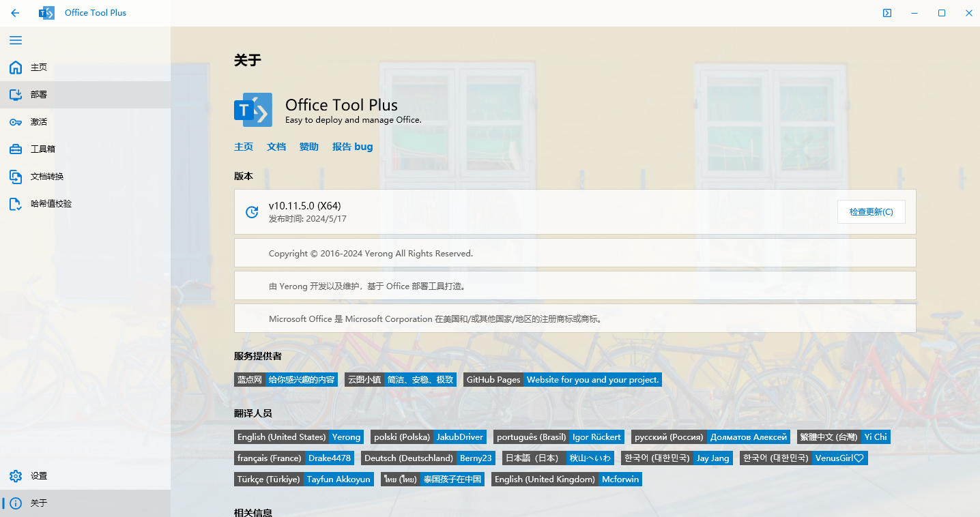Image resolution: width=980 pixels, height=517 pixels.
Task: Click the 发布时间: 2024/5/17 release date
Action: coord(308,219)
